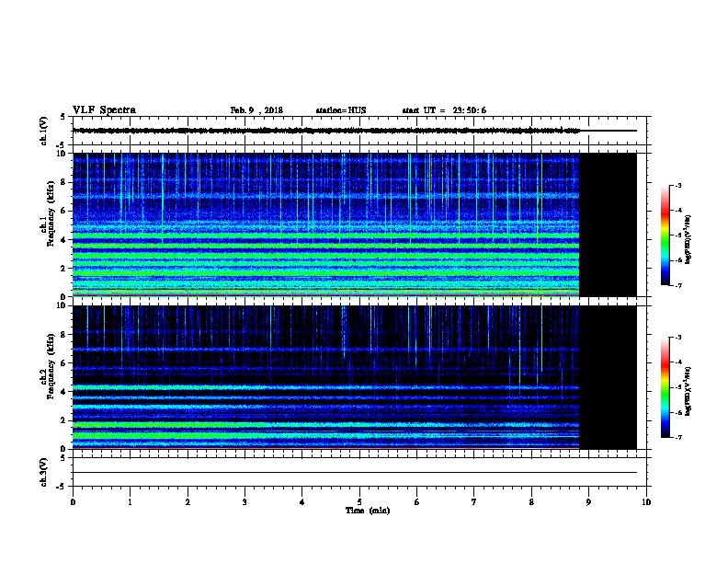Click the VLF Spectra title

pos(104,110)
